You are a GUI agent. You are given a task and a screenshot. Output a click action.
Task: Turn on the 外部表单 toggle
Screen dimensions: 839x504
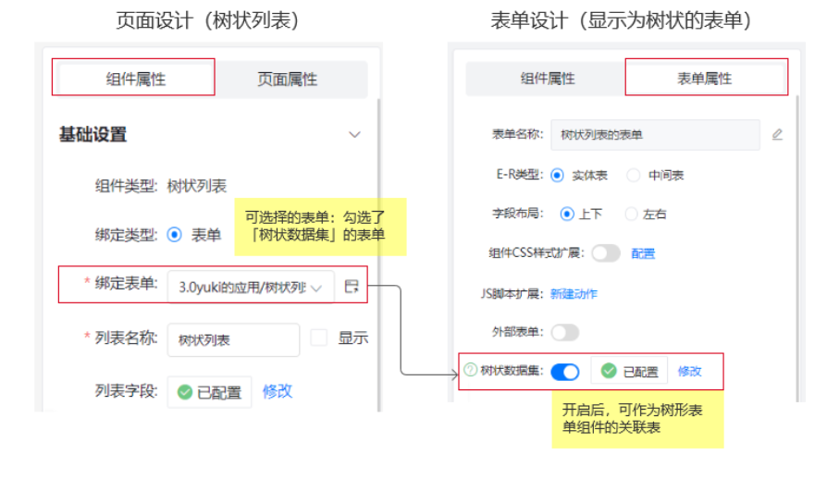tap(564, 331)
